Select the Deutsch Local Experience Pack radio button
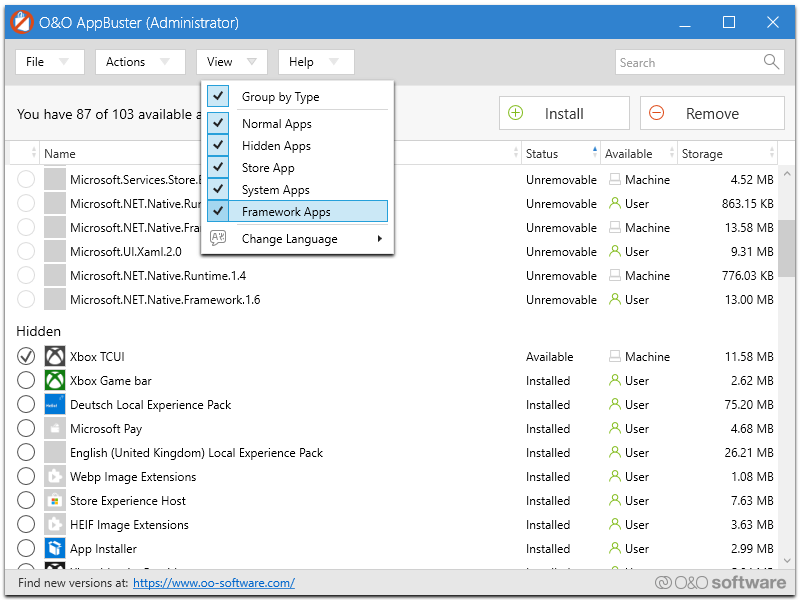The height and width of the screenshot is (600, 800). (26, 404)
